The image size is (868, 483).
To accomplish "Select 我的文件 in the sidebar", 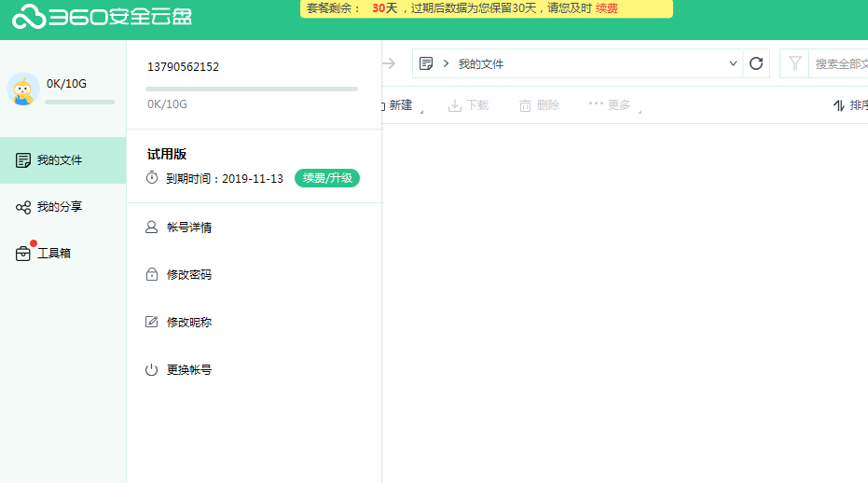I will tap(59, 160).
